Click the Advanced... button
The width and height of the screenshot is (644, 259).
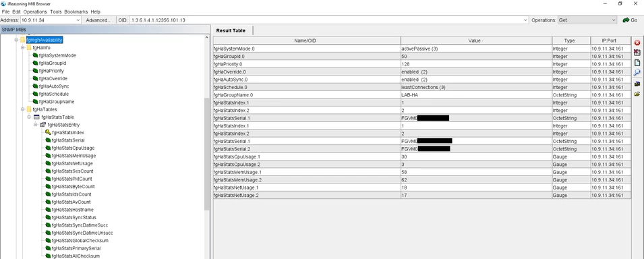[x=99, y=20]
